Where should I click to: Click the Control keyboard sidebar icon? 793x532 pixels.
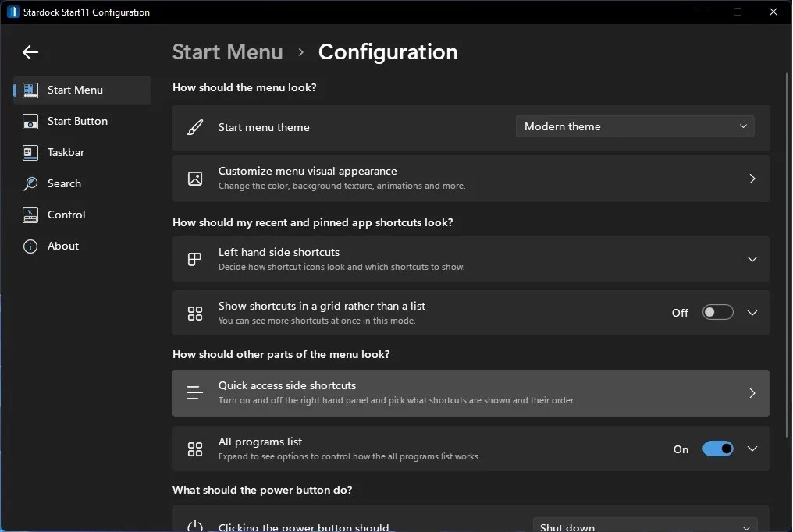click(x=30, y=215)
